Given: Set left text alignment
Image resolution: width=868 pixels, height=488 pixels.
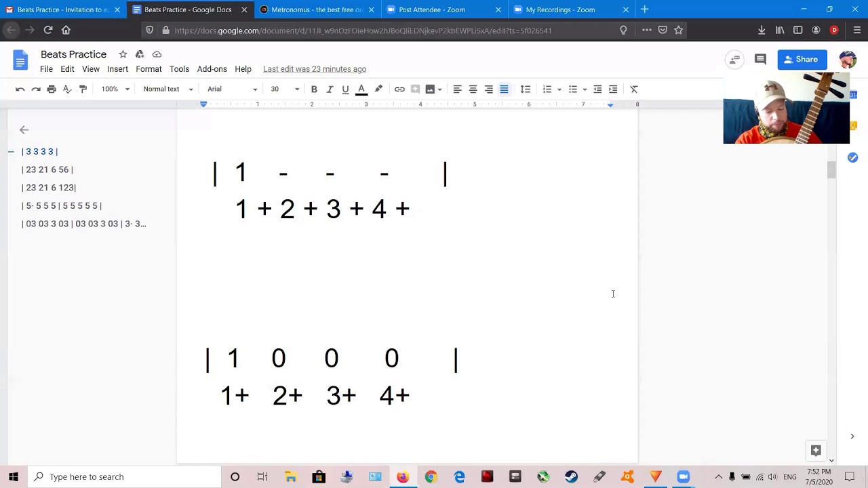Looking at the screenshot, I should pyautogui.click(x=457, y=89).
